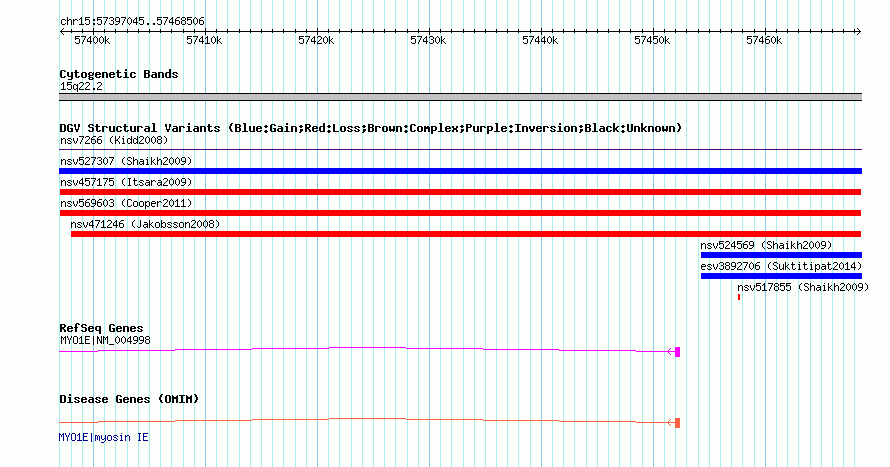Click the Disease Genes (OMIM) track title
This screenshot has height=467, width=890.
[129, 399]
